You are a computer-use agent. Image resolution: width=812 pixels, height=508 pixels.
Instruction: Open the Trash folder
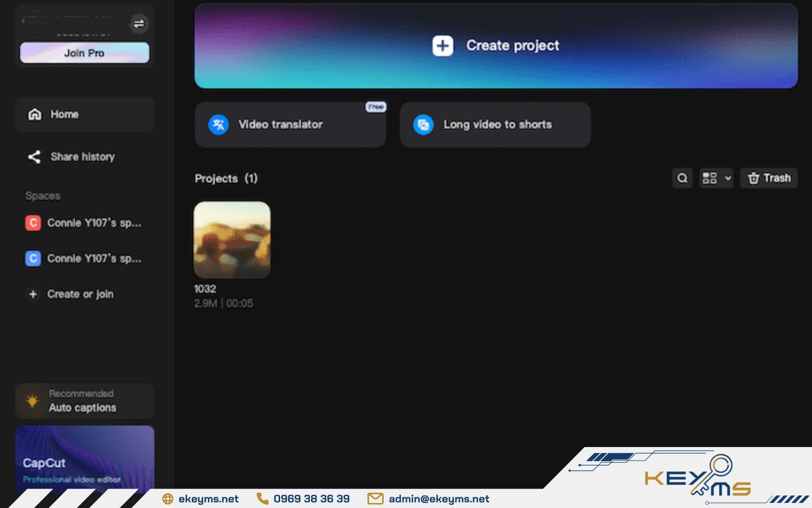pos(768,178)
